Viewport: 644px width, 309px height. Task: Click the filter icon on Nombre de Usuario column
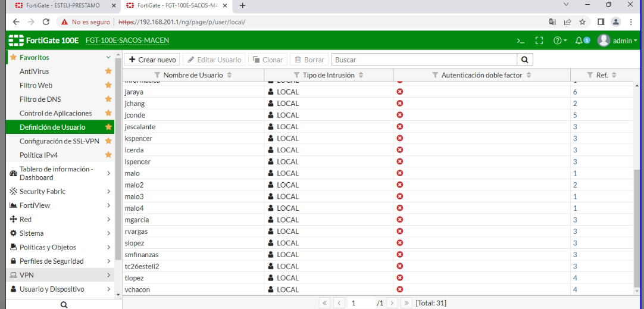pos(157,75)
